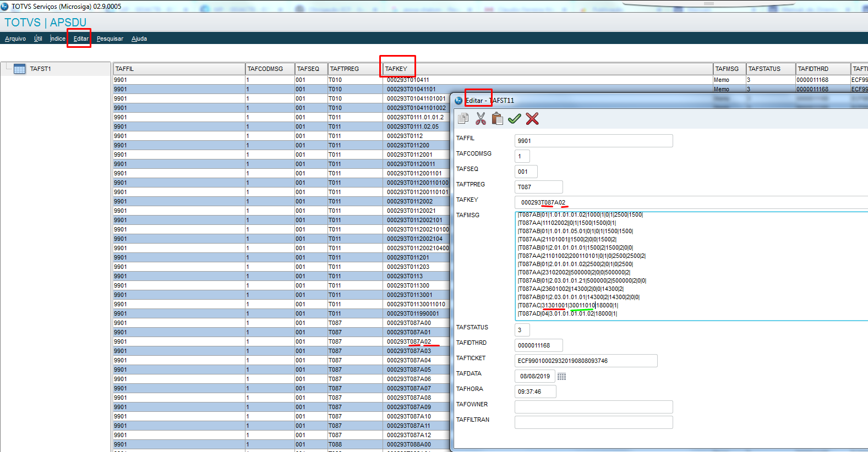The height and width of the screenshot is (452, 868).
Task: Click the first Memo cell in TAFMSG column
Action: tap(729, 80)
